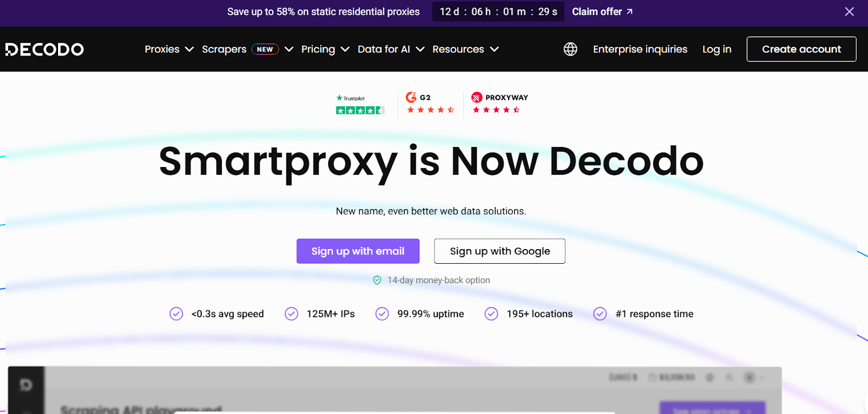Expand the Scrapers dropdown chevron
The height and width of the screenshot is (414, 868).
coord(289,49)
